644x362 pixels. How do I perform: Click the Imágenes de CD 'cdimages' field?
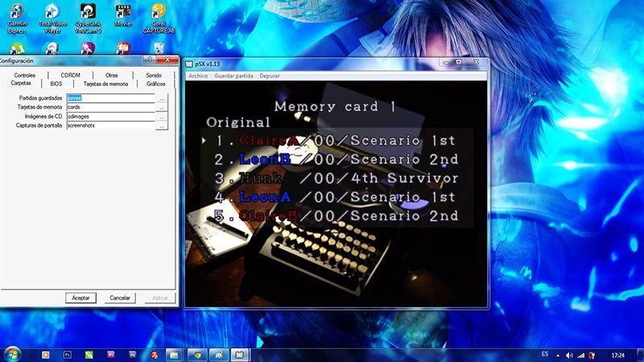110,117
